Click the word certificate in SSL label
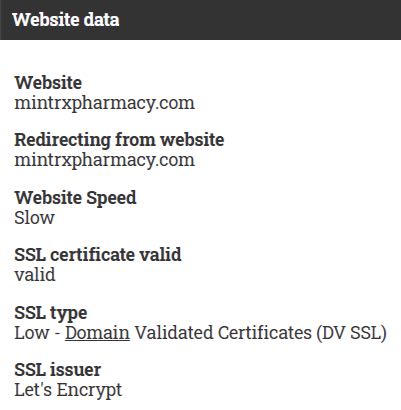The image size is (401, 410). [93, 255]
